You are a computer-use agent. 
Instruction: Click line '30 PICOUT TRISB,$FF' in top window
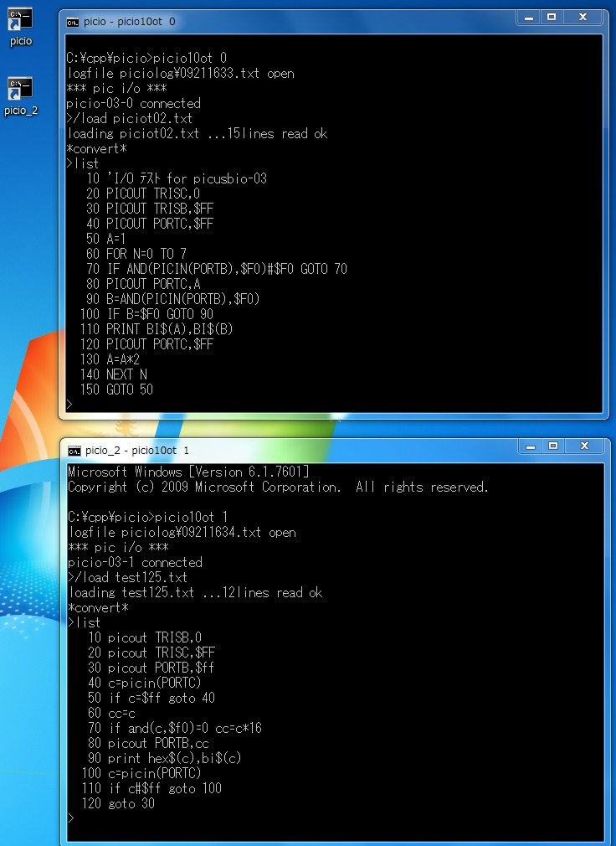(x=150, y=209)
